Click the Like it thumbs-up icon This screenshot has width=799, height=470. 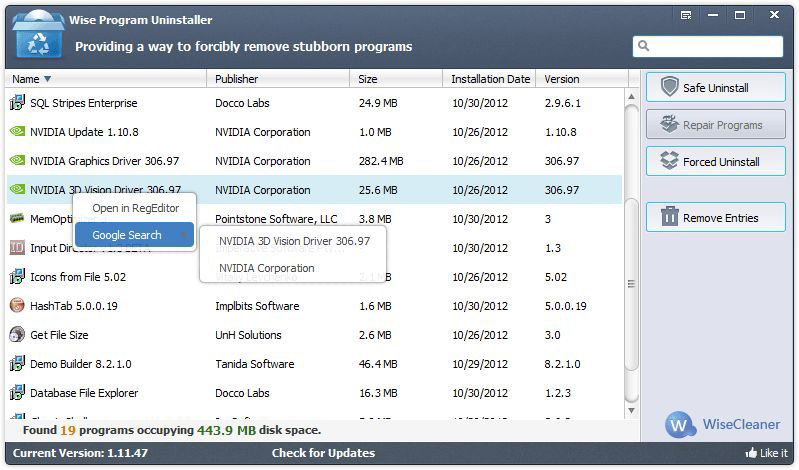[751, 453]
